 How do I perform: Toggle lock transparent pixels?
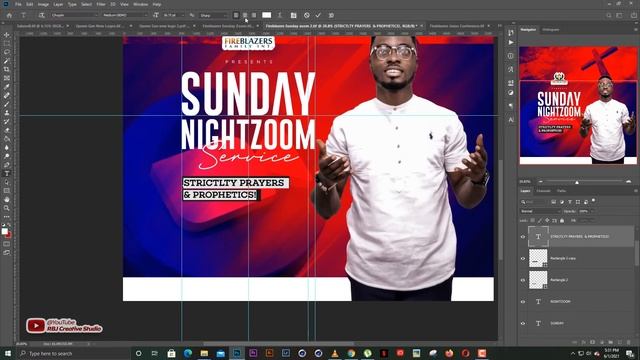point(533,220)
